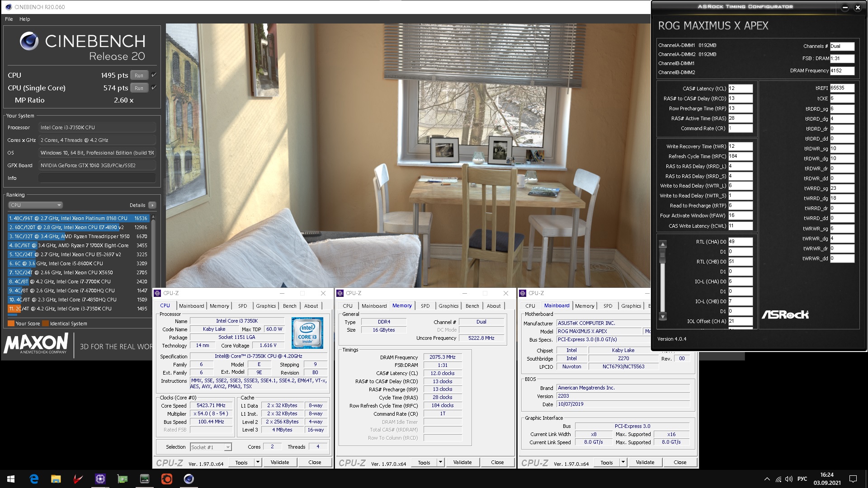This screenshot has height=488, width=868.
Task: Close the ASRock Timing Configurator window
Action: pyautogui.click(x=858, y=7)
